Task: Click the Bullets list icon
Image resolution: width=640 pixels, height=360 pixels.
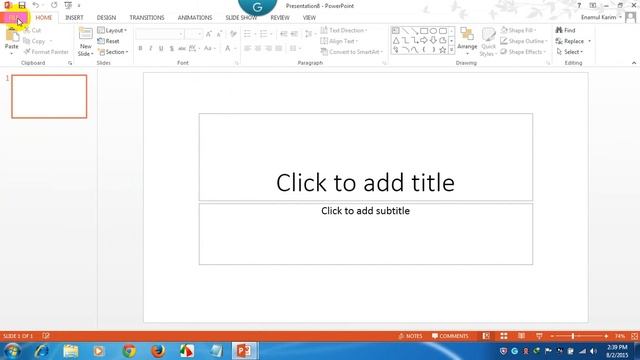Action: 248,34
